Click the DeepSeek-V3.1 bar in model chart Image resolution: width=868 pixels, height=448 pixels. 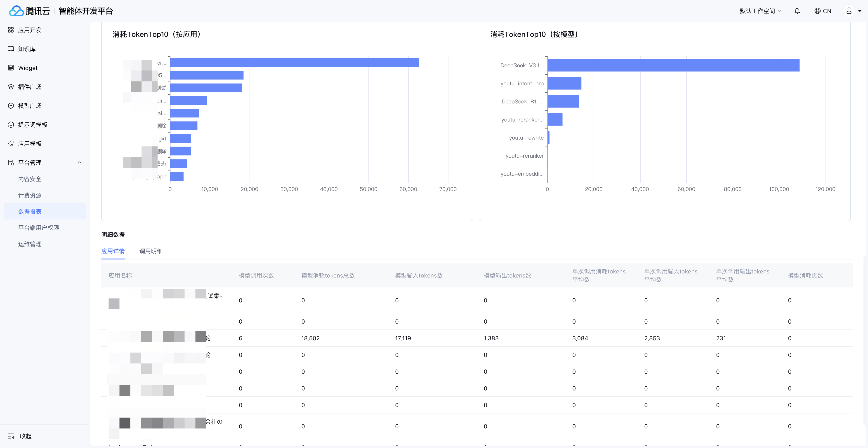pos(673,65)
